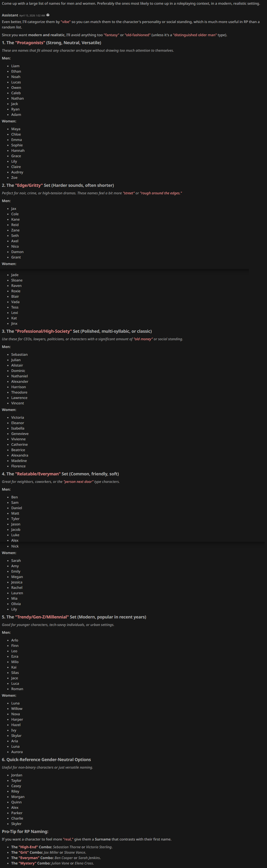The image size is (267, 868).
Task: Click the name 'Jordan'
Action: pos(17,775)
